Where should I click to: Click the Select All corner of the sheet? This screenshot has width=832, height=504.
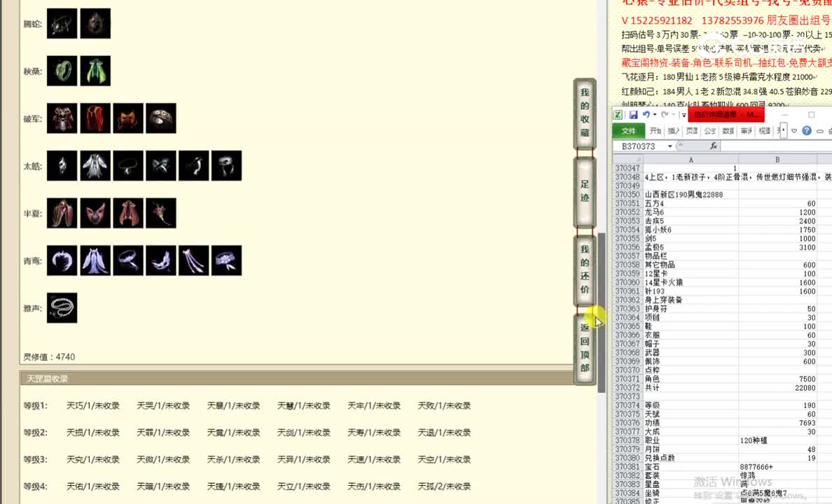point(628,159)
